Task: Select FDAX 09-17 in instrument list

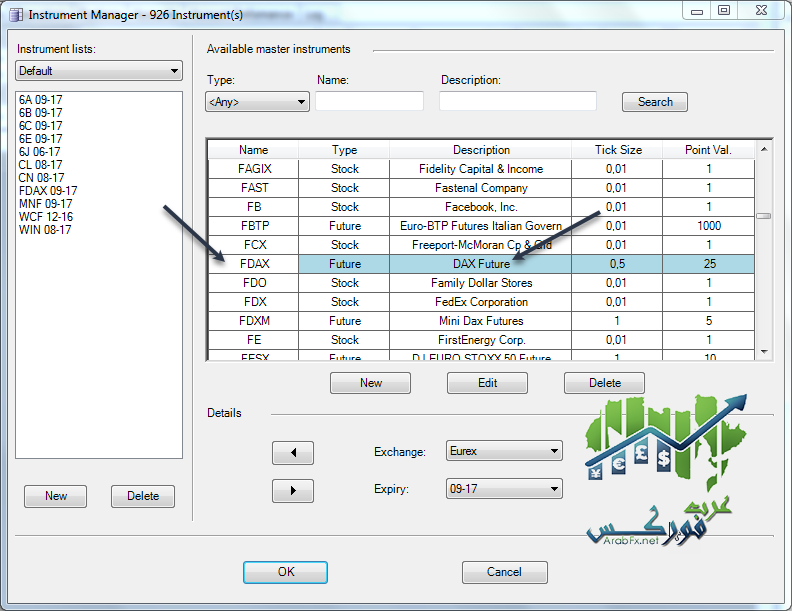Action: click(x=48, y=191)
